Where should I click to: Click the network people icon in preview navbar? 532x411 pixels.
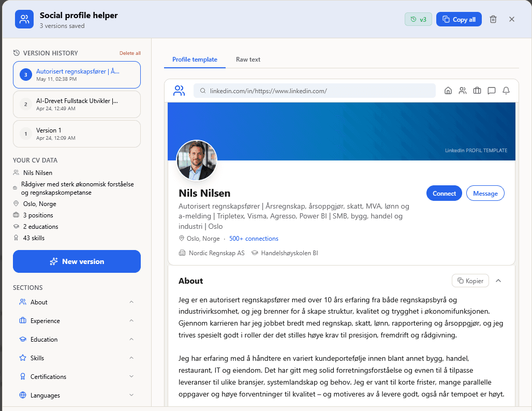[x=463, y=91]
